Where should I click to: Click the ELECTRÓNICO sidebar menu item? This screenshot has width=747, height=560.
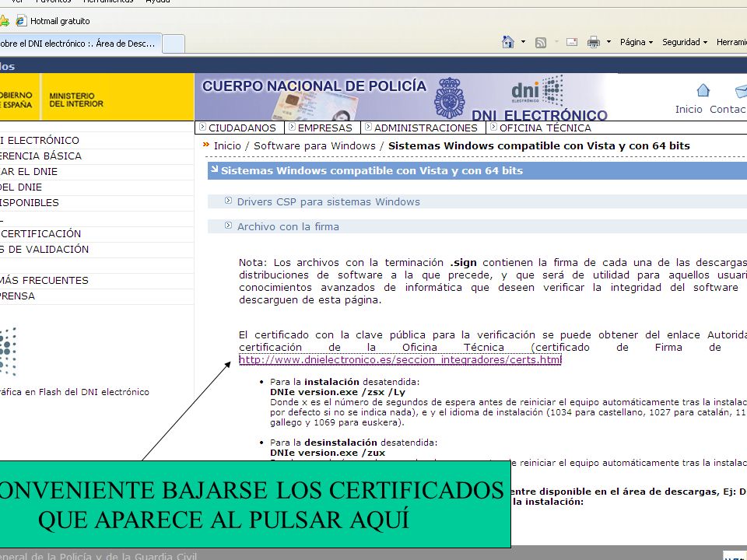(40, 140)
